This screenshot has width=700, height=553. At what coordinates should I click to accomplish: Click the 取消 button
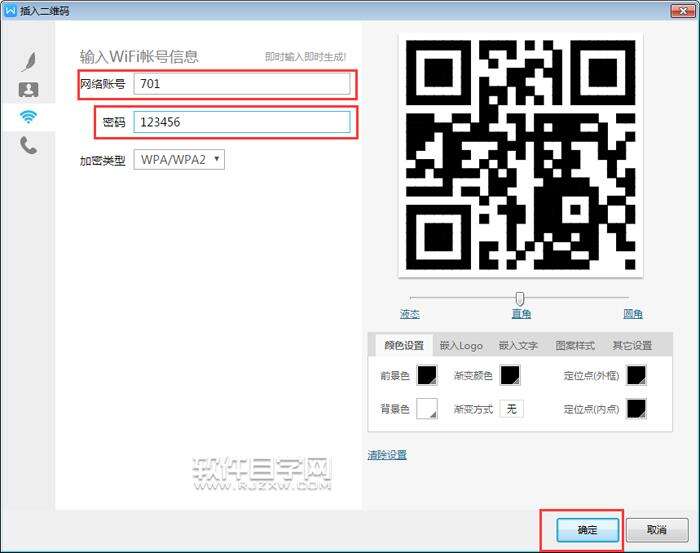click(657, 530)
